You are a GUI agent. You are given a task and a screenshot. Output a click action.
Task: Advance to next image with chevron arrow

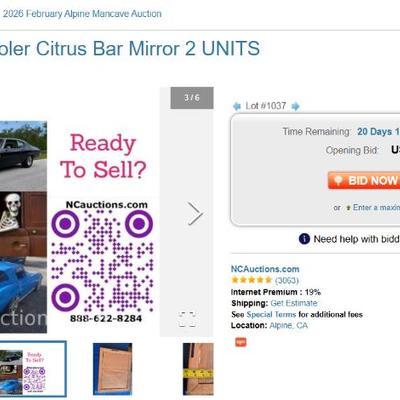[195, 213]
